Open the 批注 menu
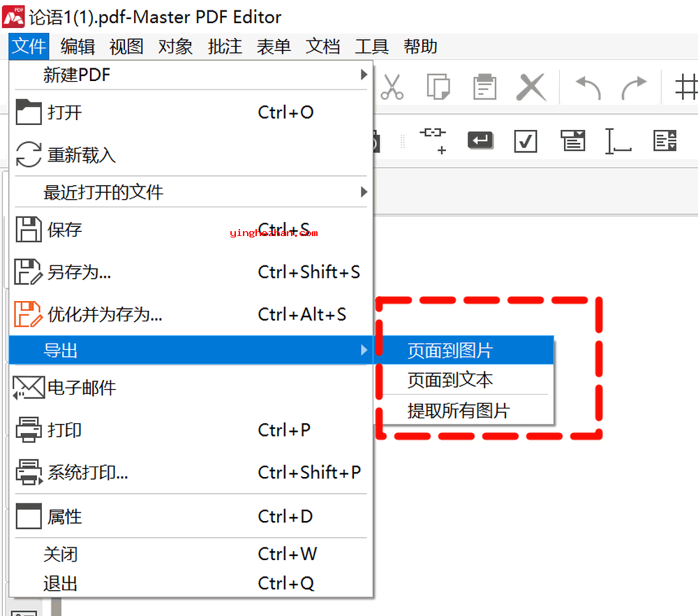Image resolution: width=698 pixels, height=616 pixels. (x=225, y=46)
